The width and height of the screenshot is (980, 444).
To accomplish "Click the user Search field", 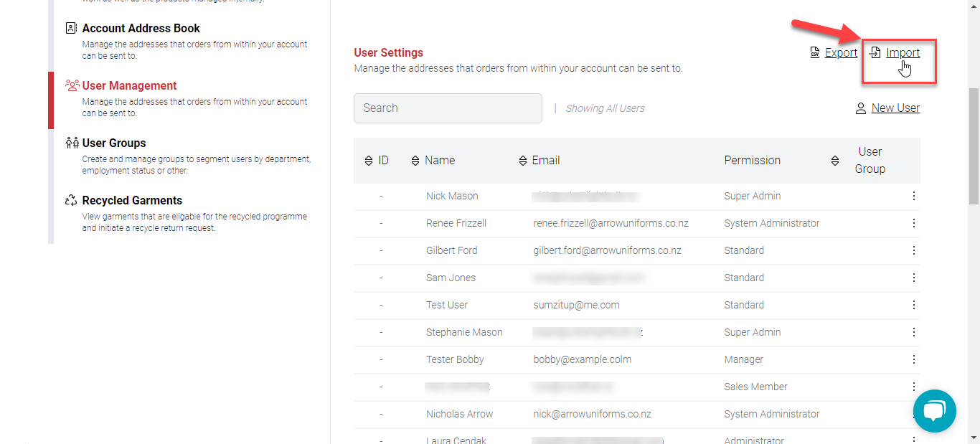I will (448, 108).
